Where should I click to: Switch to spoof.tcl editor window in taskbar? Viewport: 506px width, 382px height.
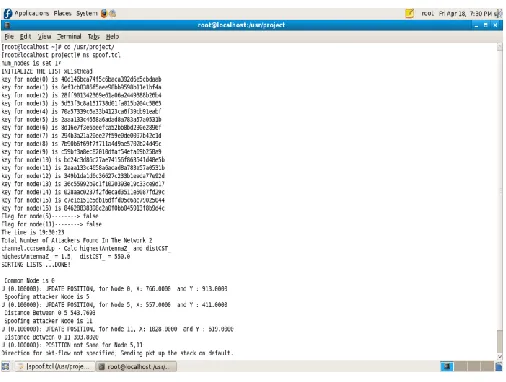[54, 367]
